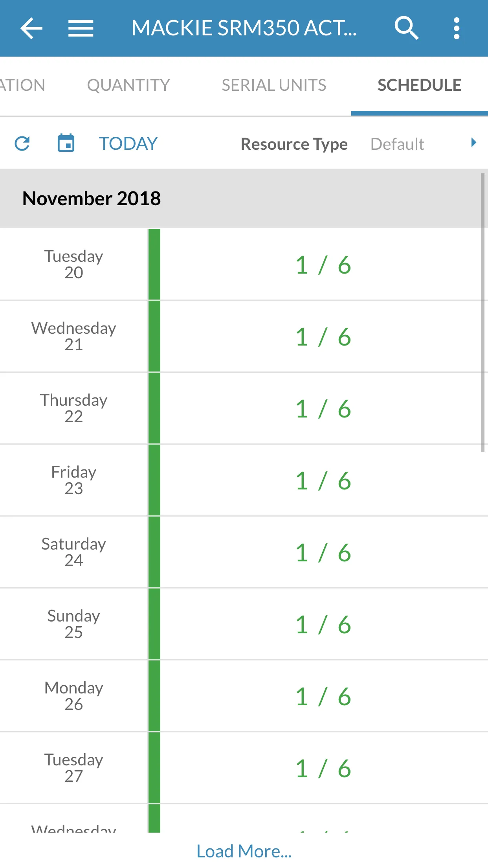Switch to the Serial Units tab
The width and height of the screenshot is (488, 868).
(x=274, y=85)
